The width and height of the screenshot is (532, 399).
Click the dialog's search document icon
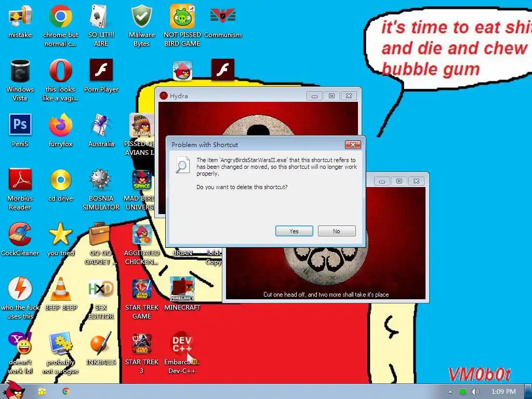(182, 165)
